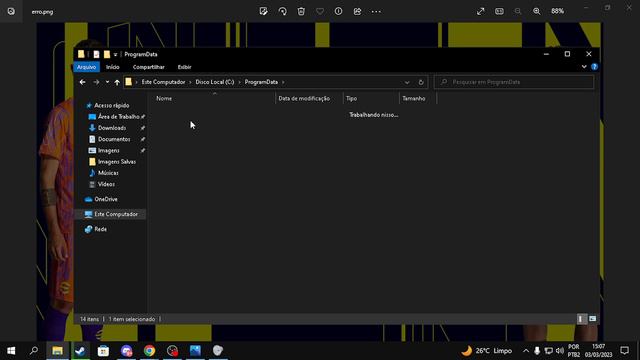The width and height of the screenshot is (640, 360).
Task: Open Google Chrome from the taskbar
Action: pos(149,351)
